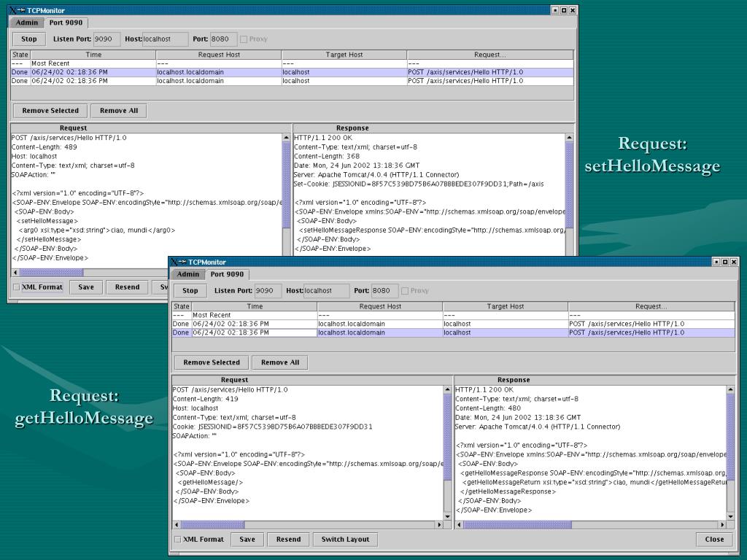Click Stop in the front TCPMonitor window

[190, 290]
